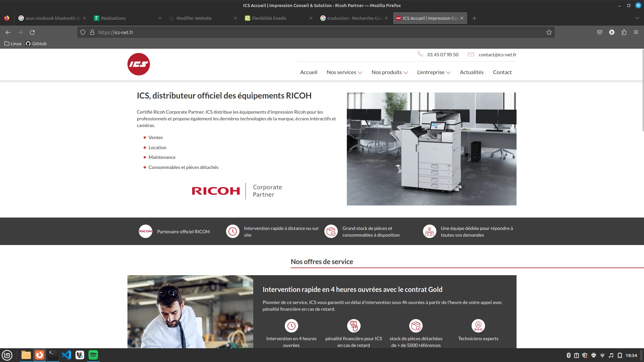
Task: Click the page vertical scrollbar
Action: click(643, 90)
